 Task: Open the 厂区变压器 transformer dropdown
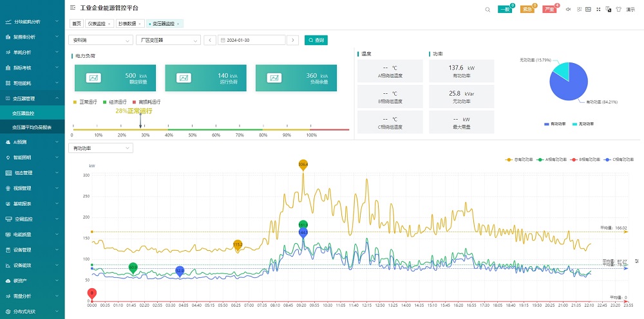point(168,40)
